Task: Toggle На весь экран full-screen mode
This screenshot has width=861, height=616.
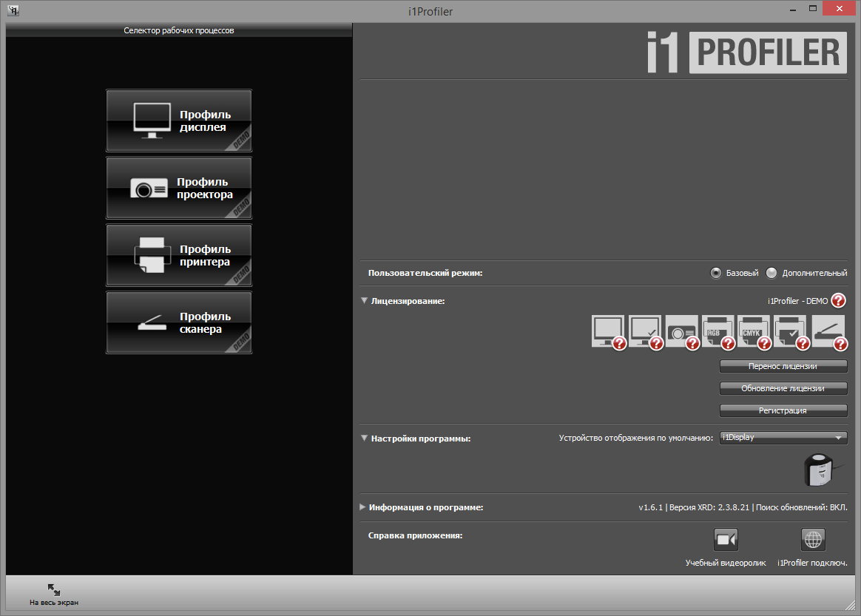Action: coord(54,595)
